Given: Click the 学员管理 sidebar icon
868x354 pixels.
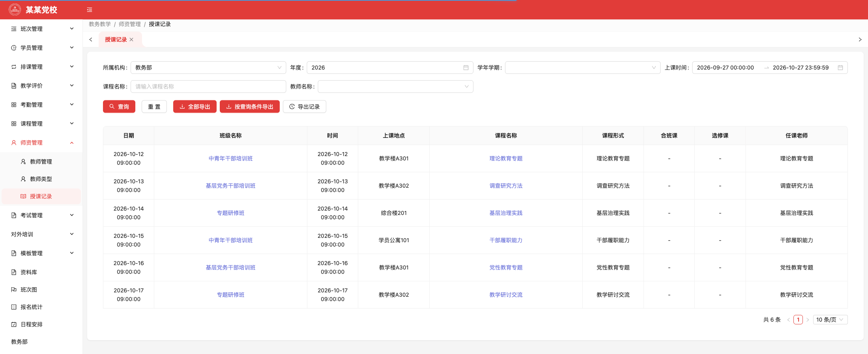Looking at the screenshot, I should [14, 48].
